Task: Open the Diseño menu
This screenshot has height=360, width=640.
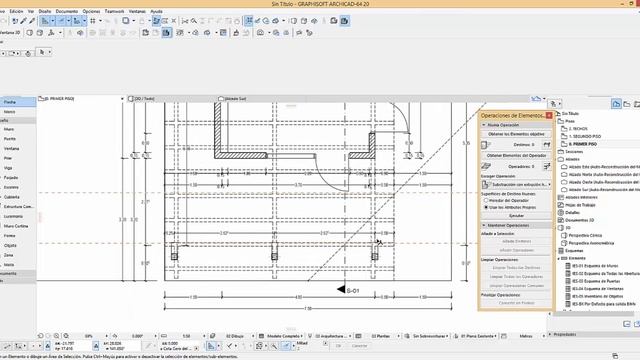Action: 44,11
